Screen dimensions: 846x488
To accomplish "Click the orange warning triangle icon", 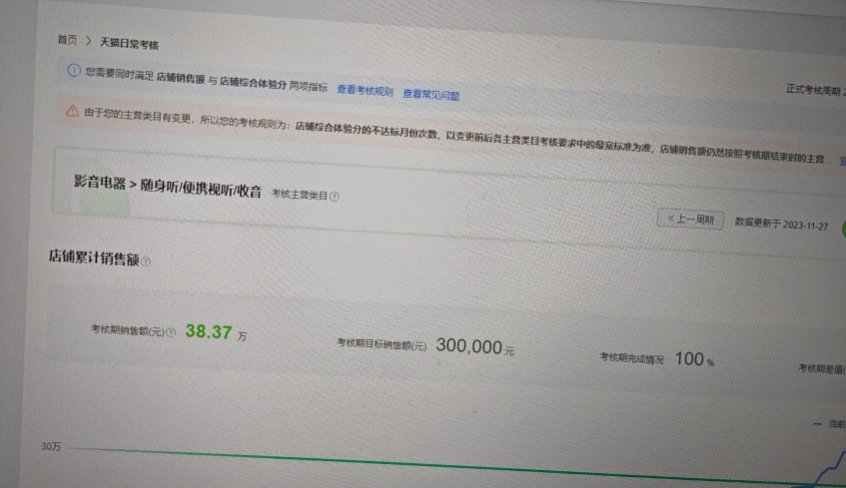I will point(72,111).
